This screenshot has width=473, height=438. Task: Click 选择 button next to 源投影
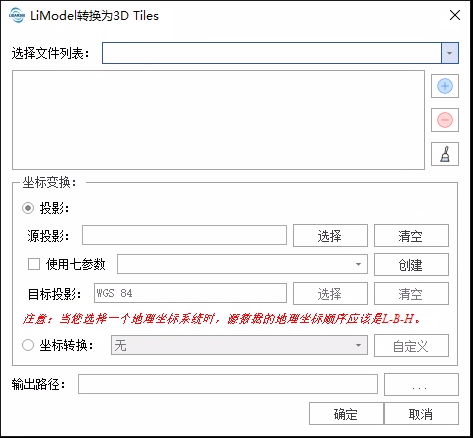330,236
